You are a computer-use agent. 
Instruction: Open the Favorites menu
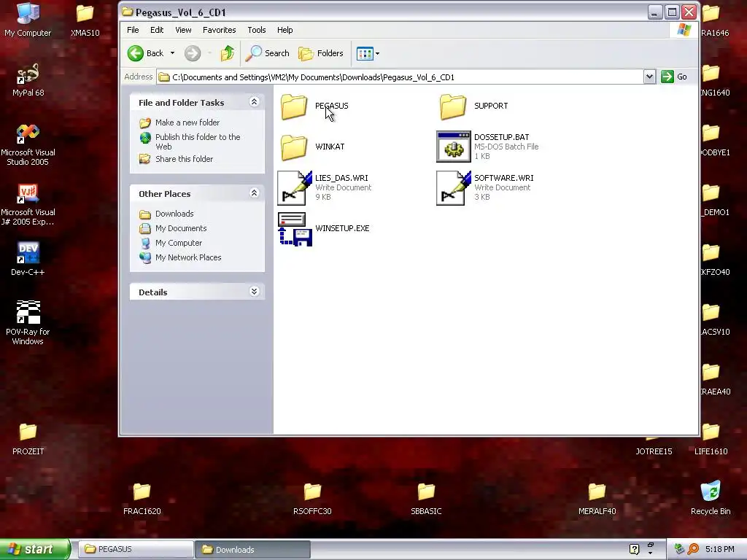point(219,30)
